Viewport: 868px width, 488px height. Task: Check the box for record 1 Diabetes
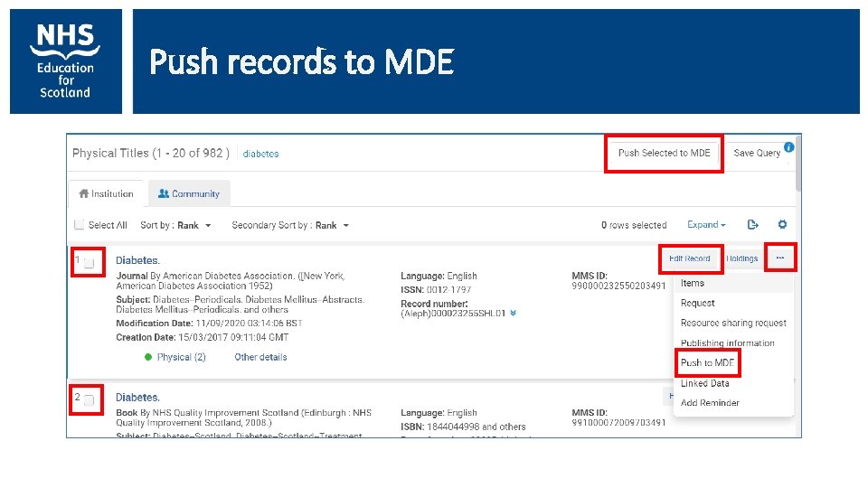click(90, 264)
